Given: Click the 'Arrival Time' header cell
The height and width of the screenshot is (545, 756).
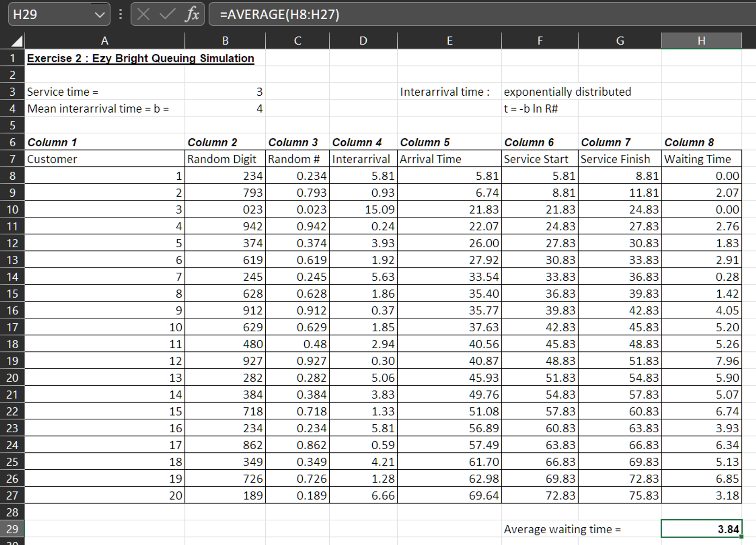Looking at the screenshot, I should point(449,159).
